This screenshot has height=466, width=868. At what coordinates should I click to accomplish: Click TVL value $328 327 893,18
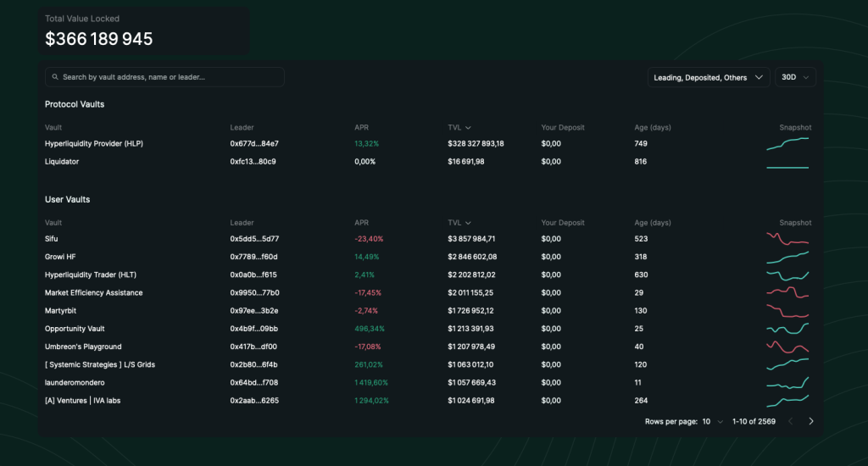point(476,143)
